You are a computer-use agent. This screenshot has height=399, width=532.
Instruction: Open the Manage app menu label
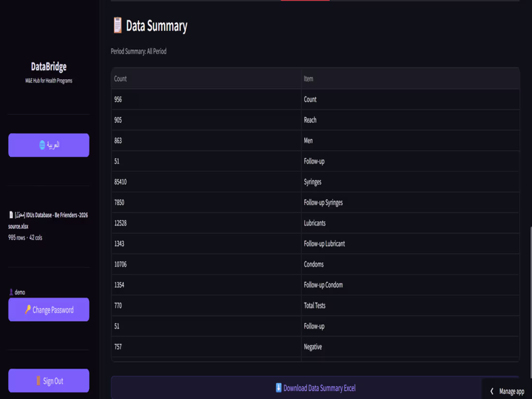click(512, 392)
